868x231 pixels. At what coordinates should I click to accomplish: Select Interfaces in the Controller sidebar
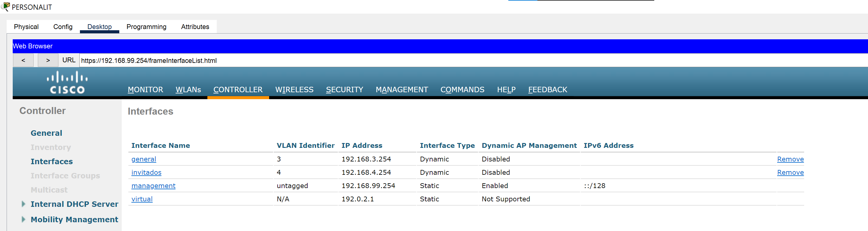point(51,161)
